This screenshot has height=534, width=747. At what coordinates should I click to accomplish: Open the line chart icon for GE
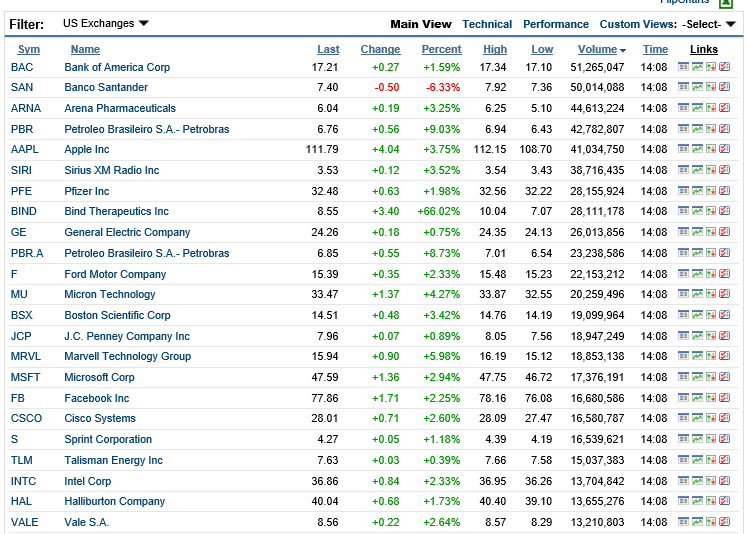pos(697,232)
